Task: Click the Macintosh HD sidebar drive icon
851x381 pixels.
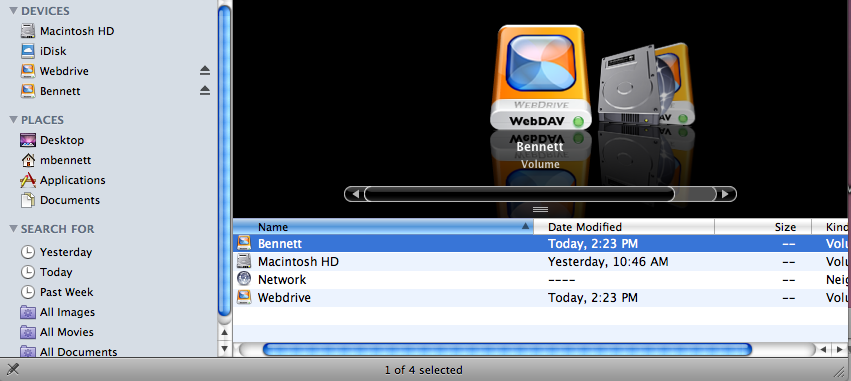Action: [28, 31]
